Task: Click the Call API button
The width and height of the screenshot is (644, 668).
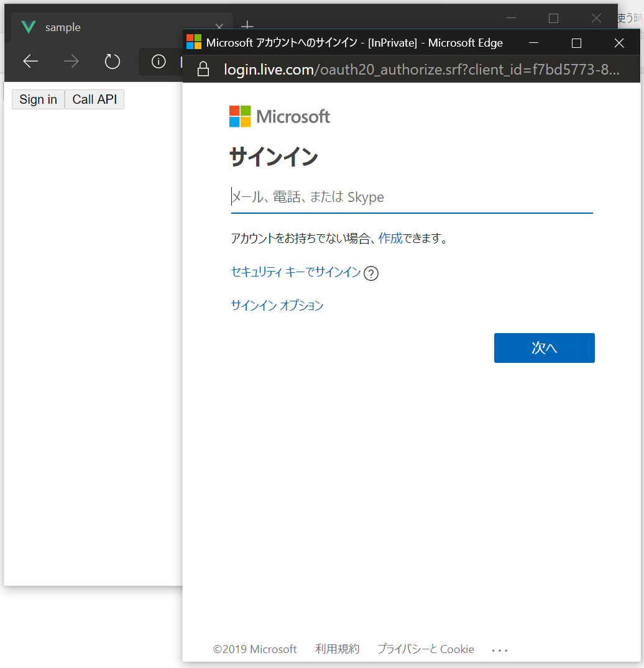Action: 94,99
